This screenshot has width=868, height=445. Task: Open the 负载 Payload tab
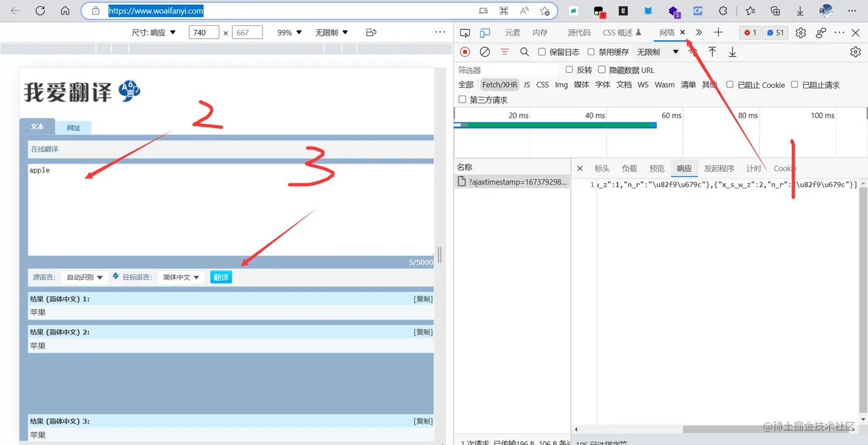click(x=629, y=168)
